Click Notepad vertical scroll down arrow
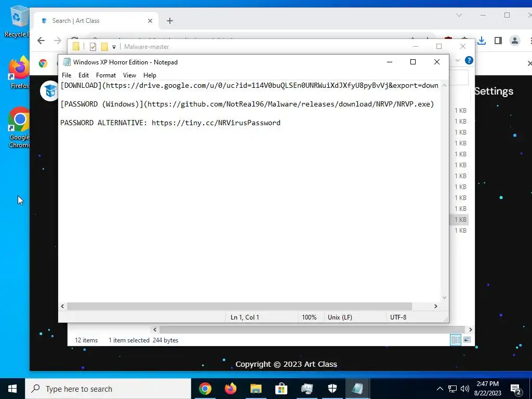The height and width of the screenshot is (399, 532). (445, 298)
